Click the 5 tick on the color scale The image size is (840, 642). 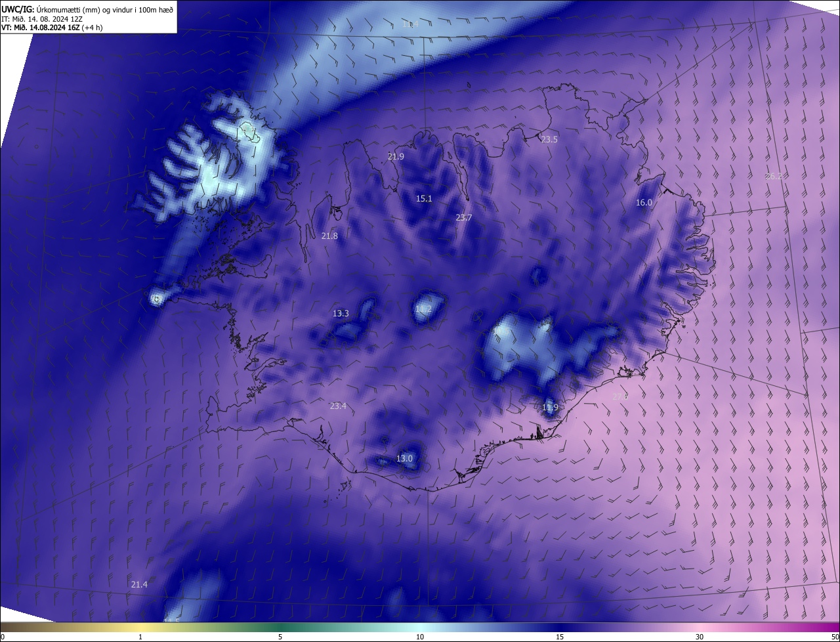pyautogui.click(x=280, y=637)
